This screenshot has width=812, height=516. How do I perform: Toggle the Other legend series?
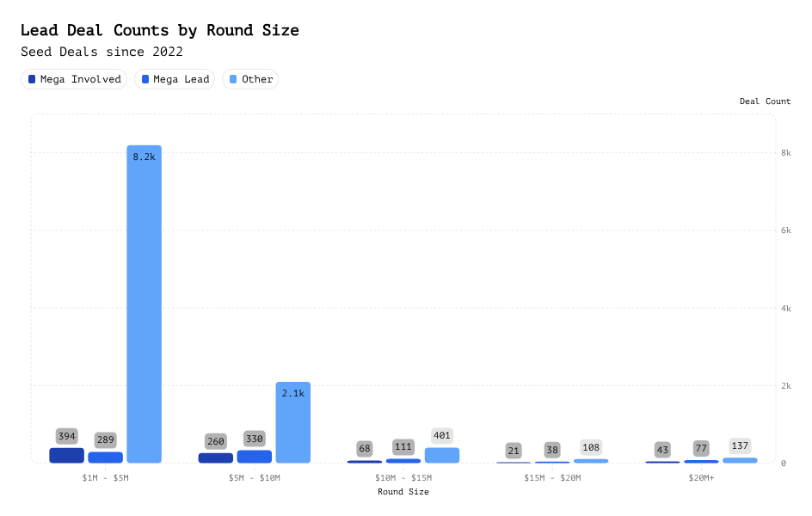[x=250, y=79]
